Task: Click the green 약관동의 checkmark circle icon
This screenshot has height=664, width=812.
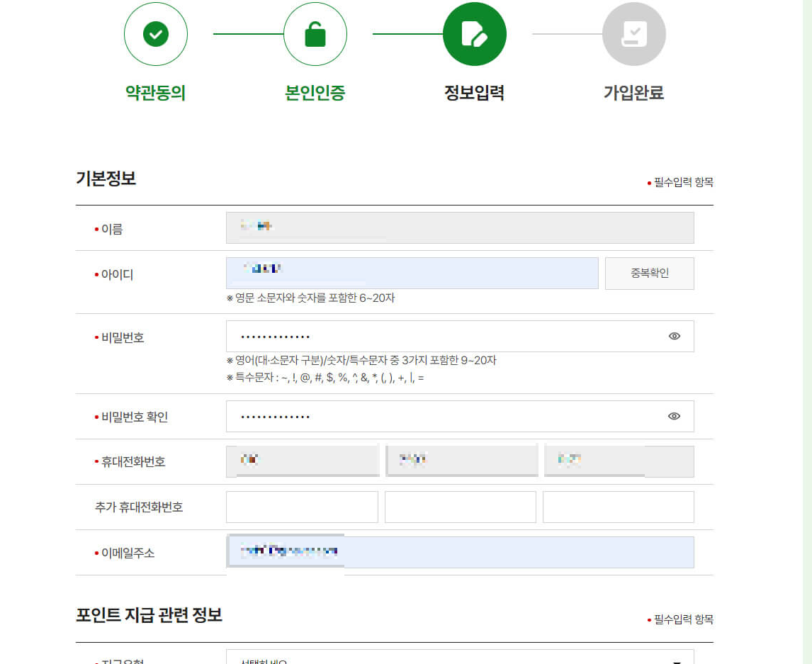Action: point(156,34)
